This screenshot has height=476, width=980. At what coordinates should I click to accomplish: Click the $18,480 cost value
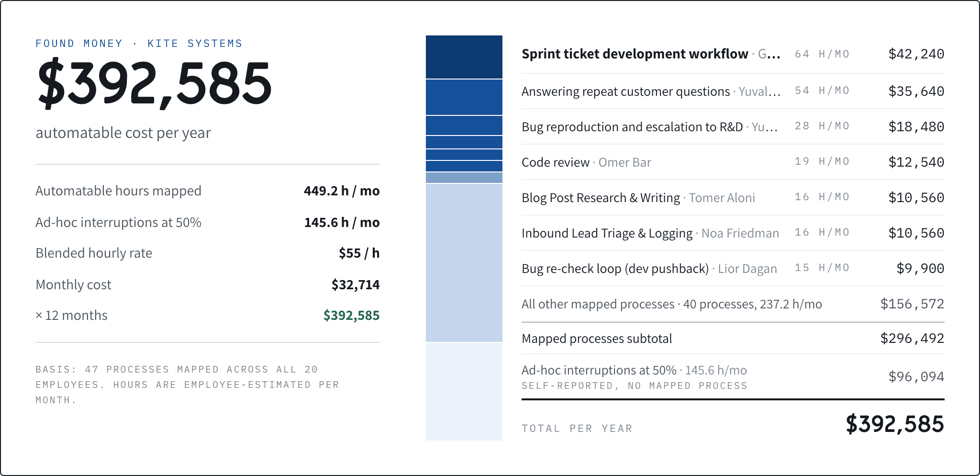[916, 127]
